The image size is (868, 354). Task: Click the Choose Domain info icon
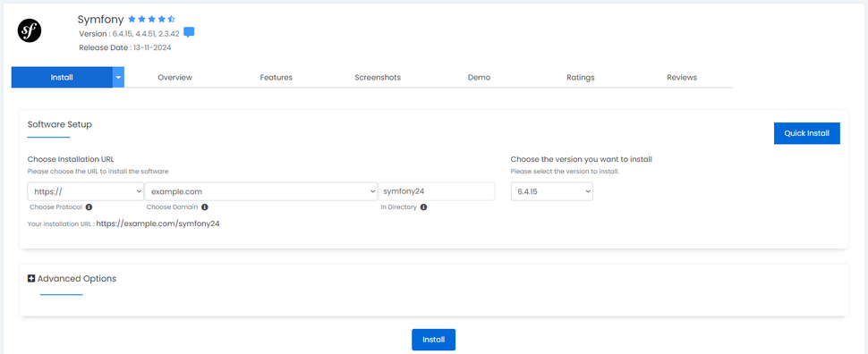(204, 206)
